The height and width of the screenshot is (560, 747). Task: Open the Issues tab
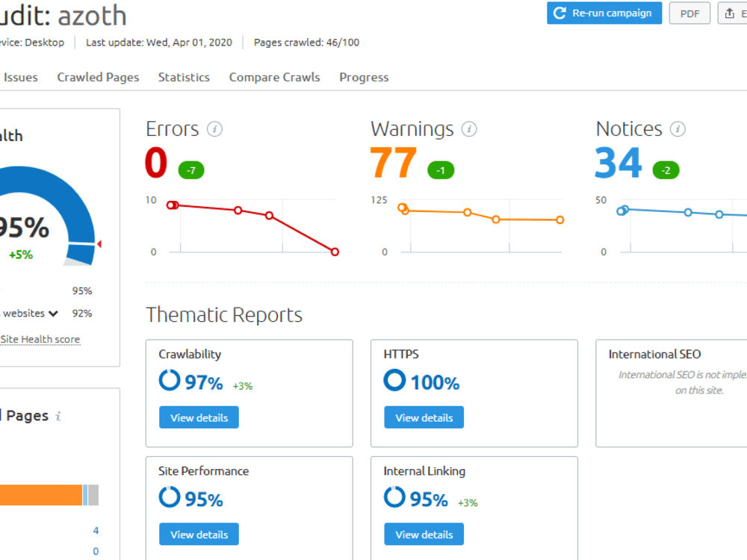click(x=20, y=77)
